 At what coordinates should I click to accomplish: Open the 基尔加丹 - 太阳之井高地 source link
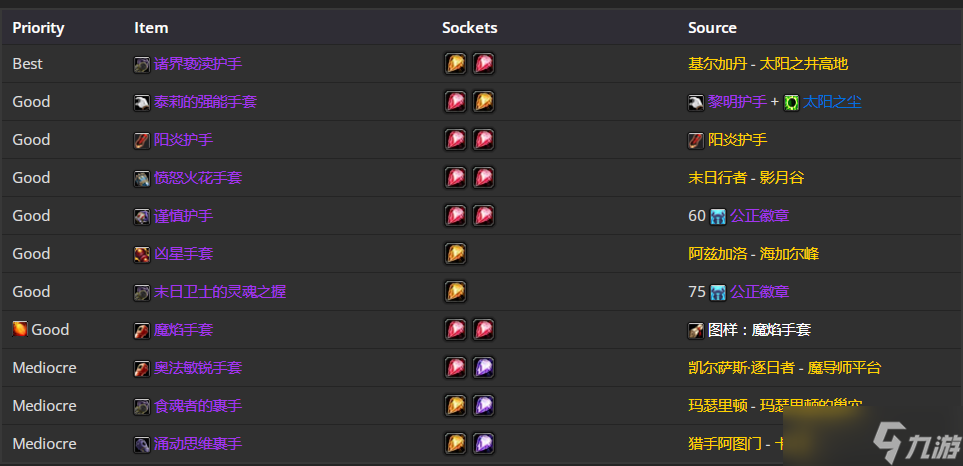768,64
